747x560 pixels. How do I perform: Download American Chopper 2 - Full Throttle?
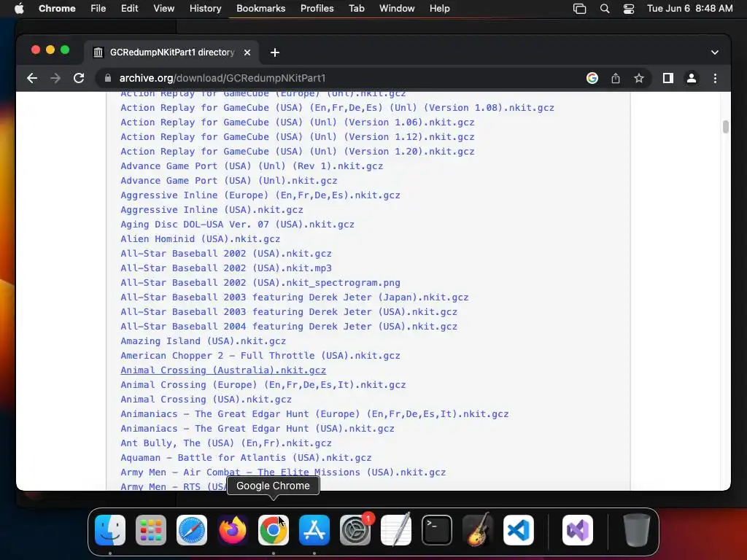click(x=260, y=356)
